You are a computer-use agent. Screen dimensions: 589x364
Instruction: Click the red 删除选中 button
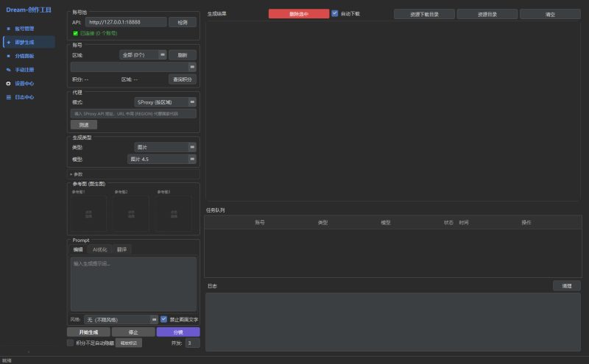298,14
